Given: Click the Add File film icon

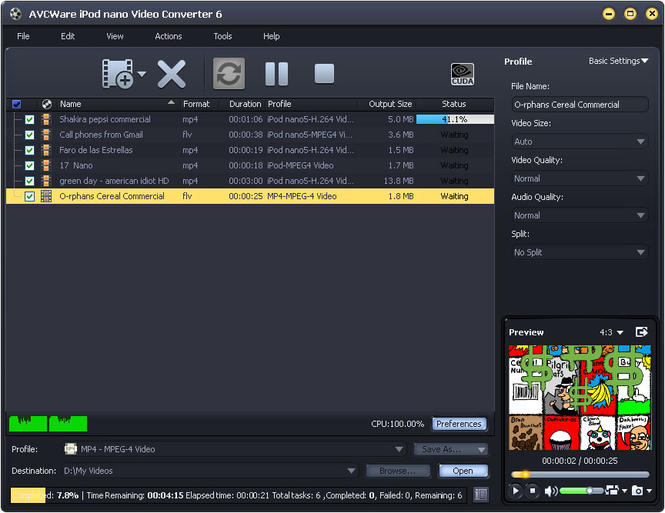Looking at the screenshot, I should pos(118,74).
